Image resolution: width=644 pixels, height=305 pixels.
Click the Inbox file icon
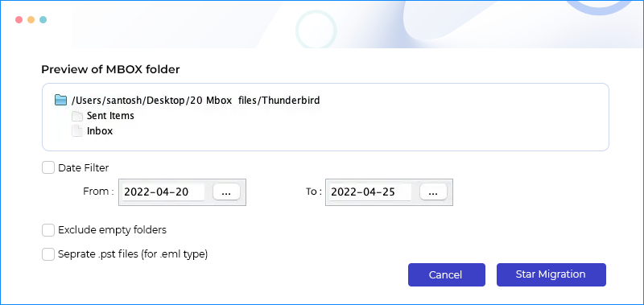(76, 131)
